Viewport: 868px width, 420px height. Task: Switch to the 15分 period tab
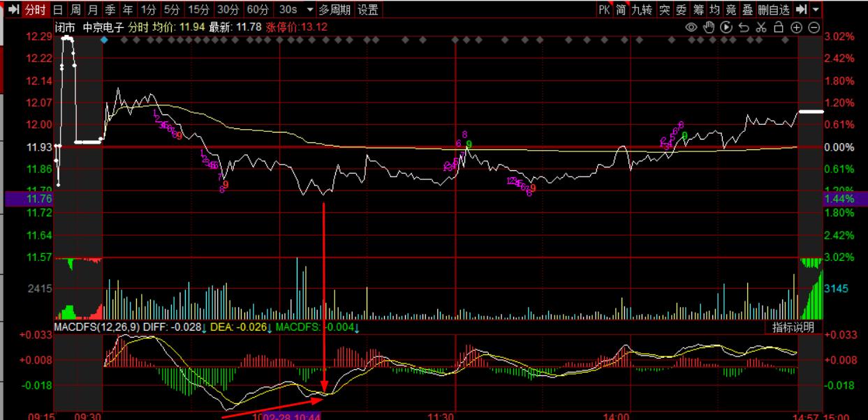coord(198,10)
